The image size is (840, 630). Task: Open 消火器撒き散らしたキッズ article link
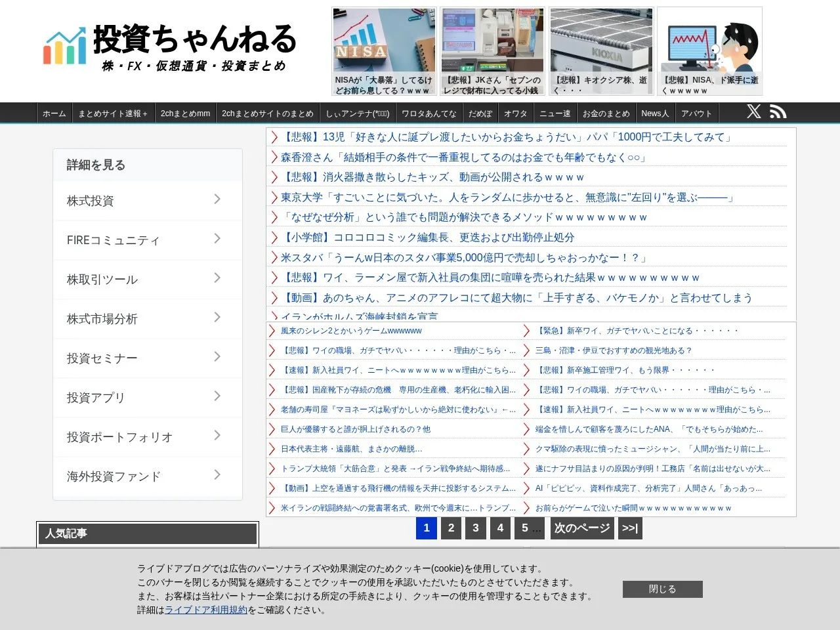pos(433,177)
